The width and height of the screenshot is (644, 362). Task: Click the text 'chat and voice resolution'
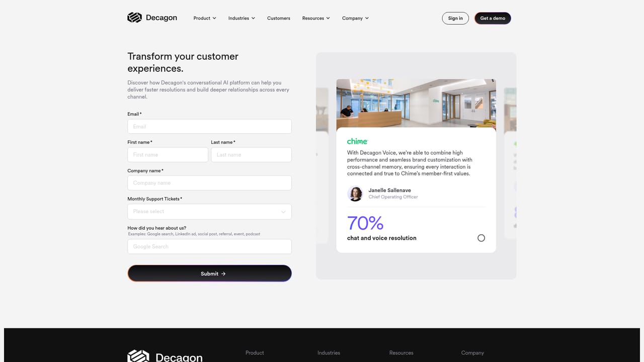[x=382, y=238]
